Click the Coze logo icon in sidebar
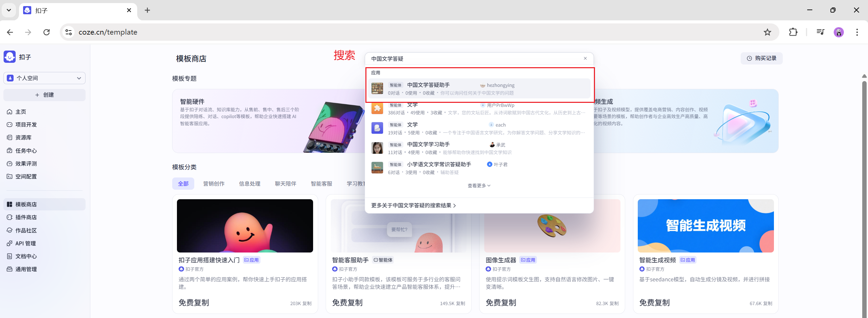This screenshot has width=868, height=318. click(10, 57)
